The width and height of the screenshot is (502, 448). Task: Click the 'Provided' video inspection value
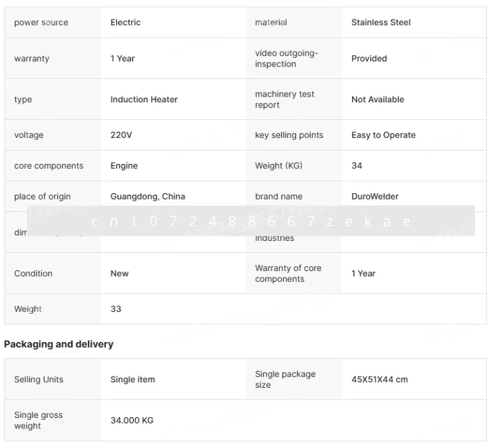tap(369, 58)
